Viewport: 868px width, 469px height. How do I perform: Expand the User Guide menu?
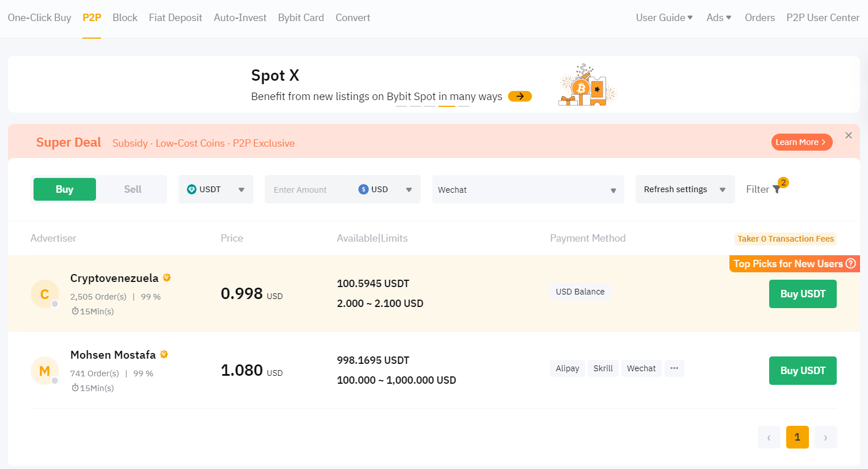(x=664, y=18)
